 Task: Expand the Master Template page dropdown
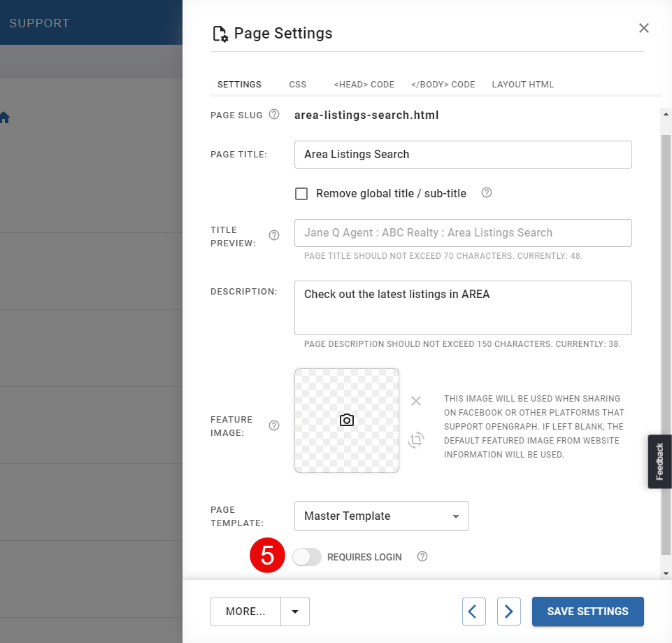[x=381, y=516]
